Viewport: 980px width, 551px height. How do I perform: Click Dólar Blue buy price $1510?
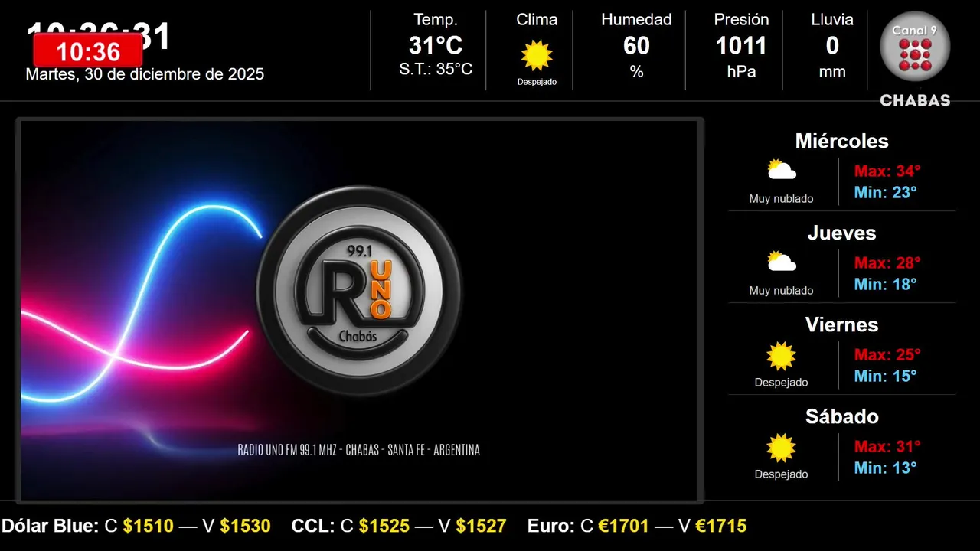point(149,527)
